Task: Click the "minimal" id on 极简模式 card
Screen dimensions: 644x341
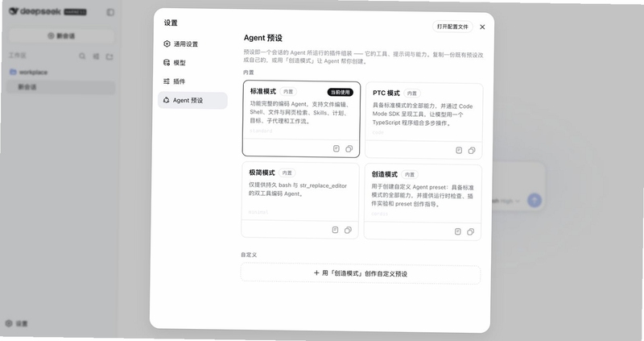Action: coord(258,212)
